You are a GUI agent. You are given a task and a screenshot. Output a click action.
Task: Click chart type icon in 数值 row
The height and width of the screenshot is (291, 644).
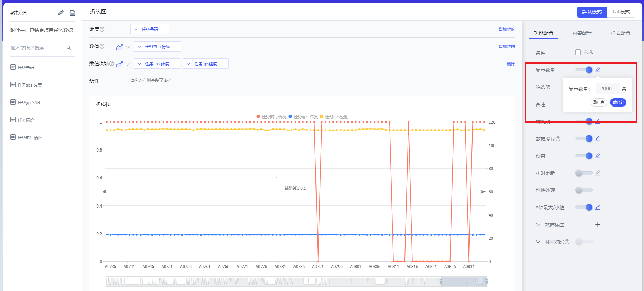[x=120, y=47]
